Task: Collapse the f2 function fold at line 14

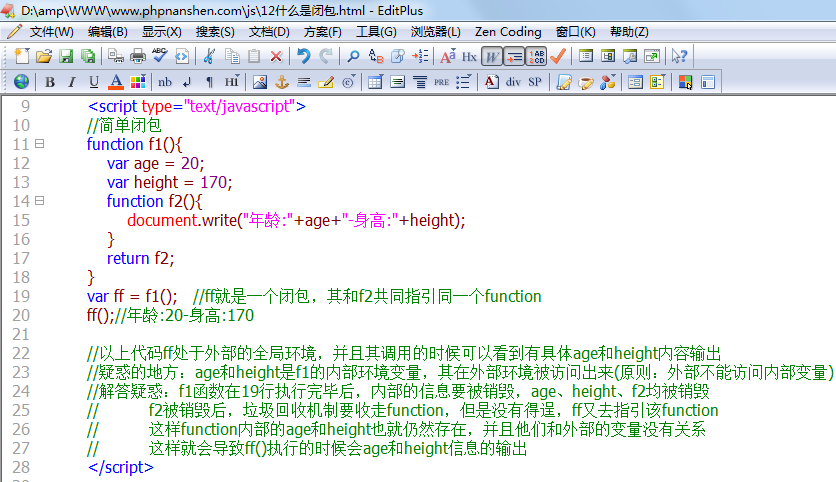Action: (39, 201)
